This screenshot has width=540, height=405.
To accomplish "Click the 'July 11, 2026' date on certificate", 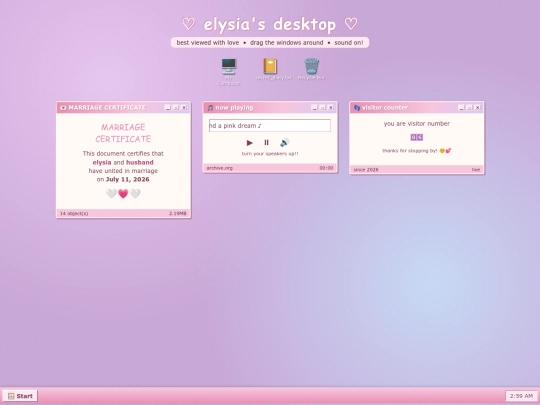I will click(127, 179).
